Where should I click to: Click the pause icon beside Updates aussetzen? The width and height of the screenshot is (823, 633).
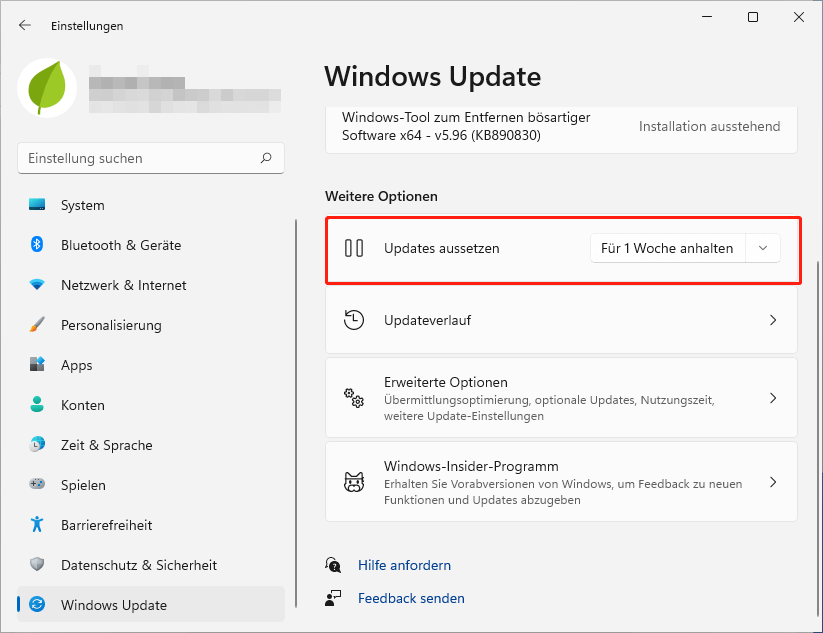pyautogui.click(x=354, y=248)
